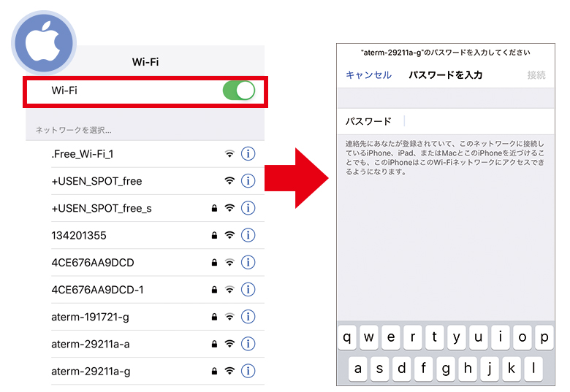Viewport: 570px width, 392px height.
Task: Click the signal icon for +USEN_SPOT_free
Action: [x=229, y=181]
